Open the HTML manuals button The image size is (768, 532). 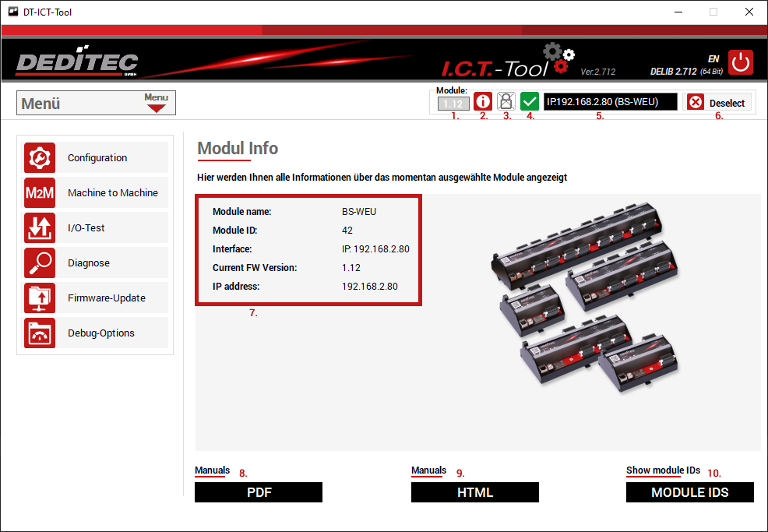(474, 492)
